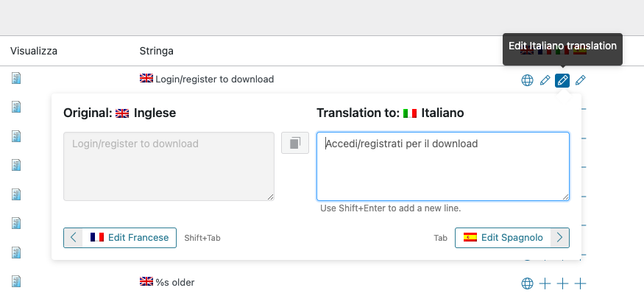Click the highlighted Italian translation pencil icon
Viewport: 644px width, 296px height.
[562, 80]
